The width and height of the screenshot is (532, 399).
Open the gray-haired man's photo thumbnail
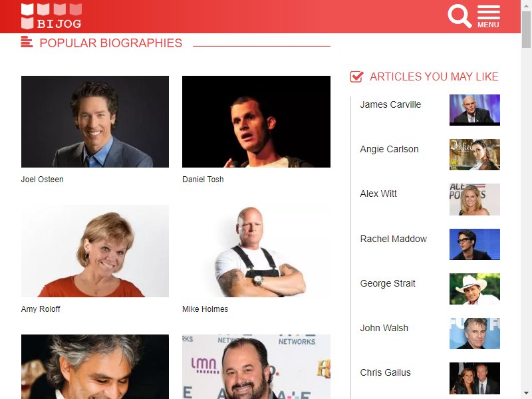[x=95, y=367]
